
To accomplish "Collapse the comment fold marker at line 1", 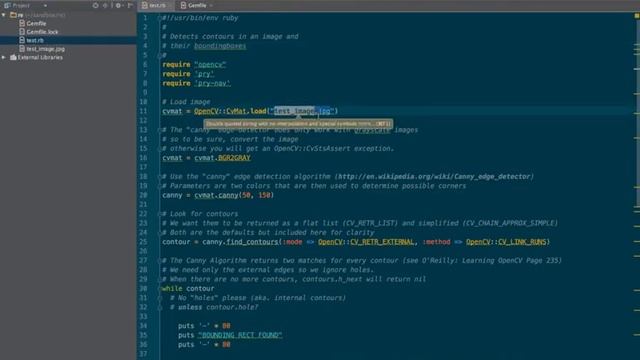I will [159, 18].
